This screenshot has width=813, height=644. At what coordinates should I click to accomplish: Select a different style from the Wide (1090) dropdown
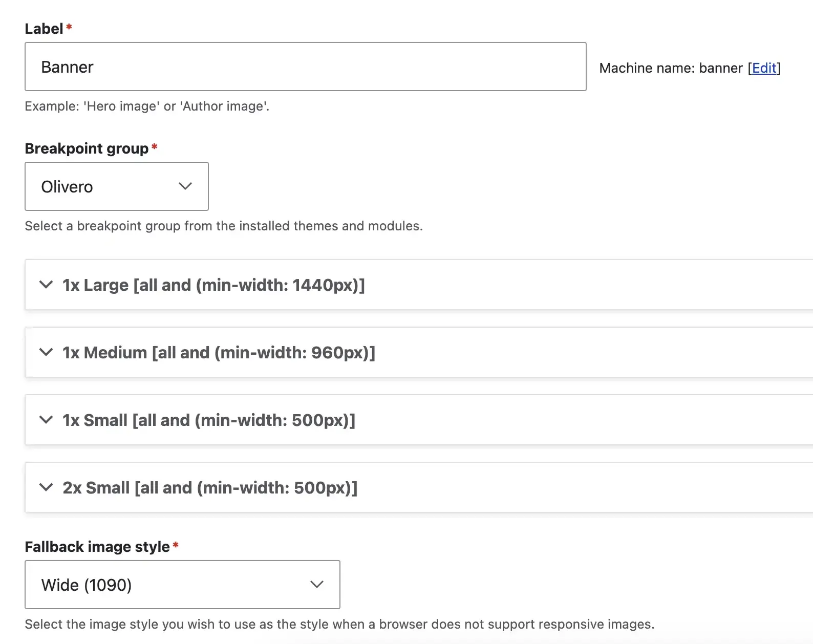pos(182,585)
